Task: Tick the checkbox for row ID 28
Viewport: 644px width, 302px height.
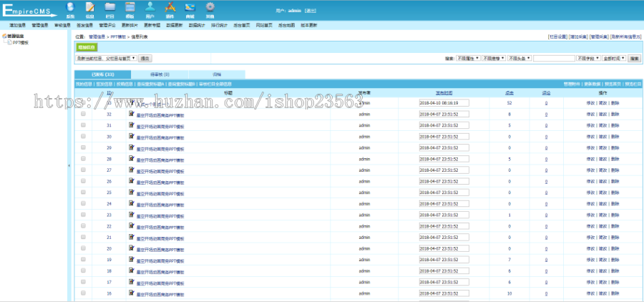Action: [x=84, y=159]
